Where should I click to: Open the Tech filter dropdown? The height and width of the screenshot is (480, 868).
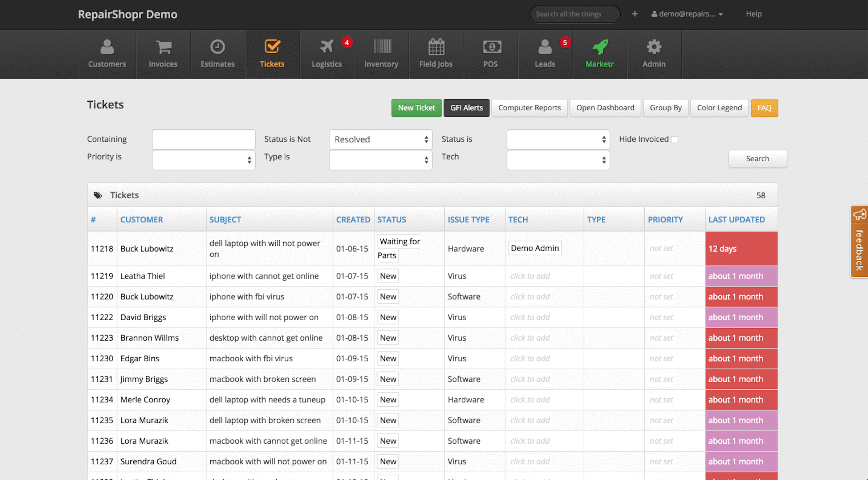558,160
